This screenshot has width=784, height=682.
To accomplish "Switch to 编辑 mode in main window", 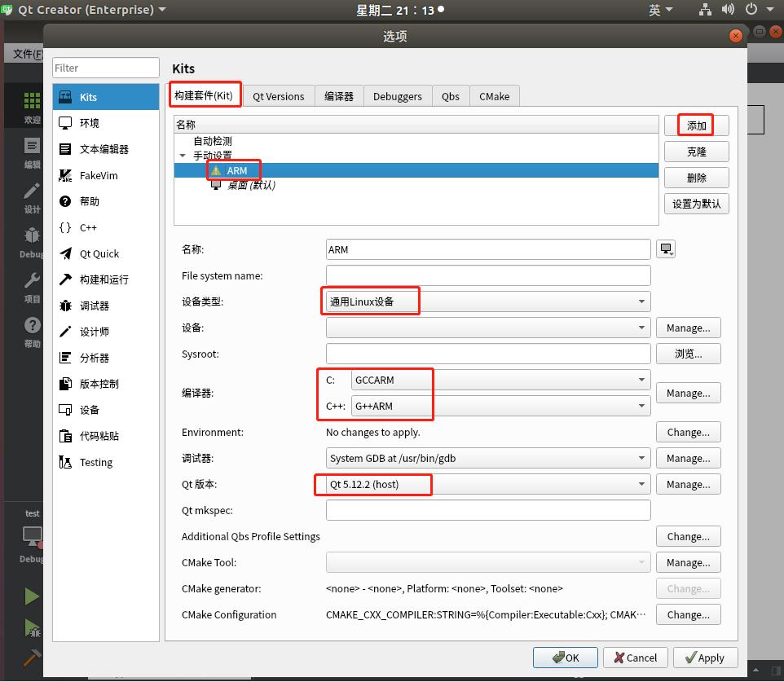I will point(32,152).
